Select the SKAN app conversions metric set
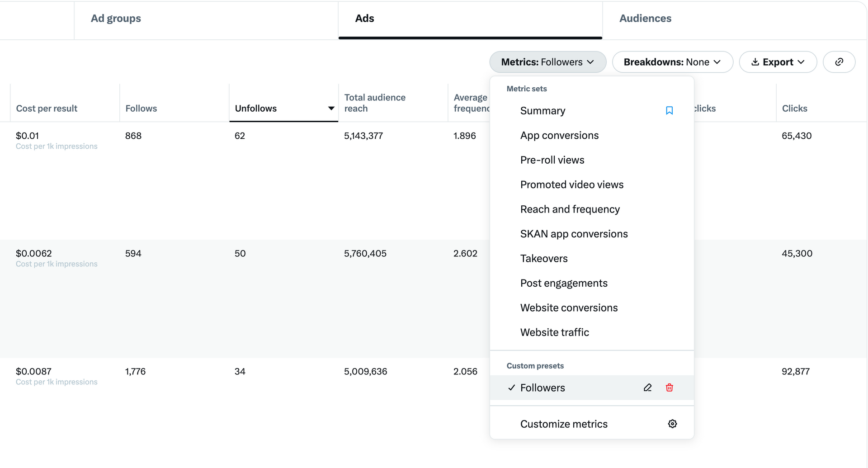Screen dimensions: 868x468 [574, 234]
